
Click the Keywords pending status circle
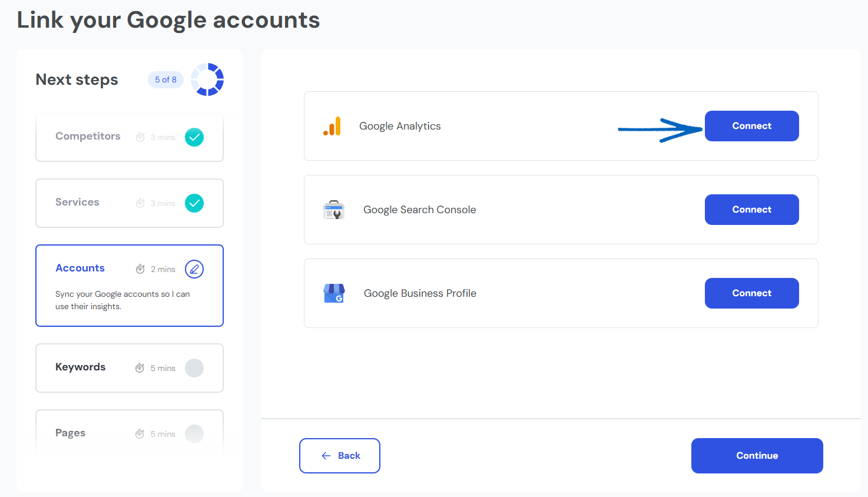click(194, 368)
